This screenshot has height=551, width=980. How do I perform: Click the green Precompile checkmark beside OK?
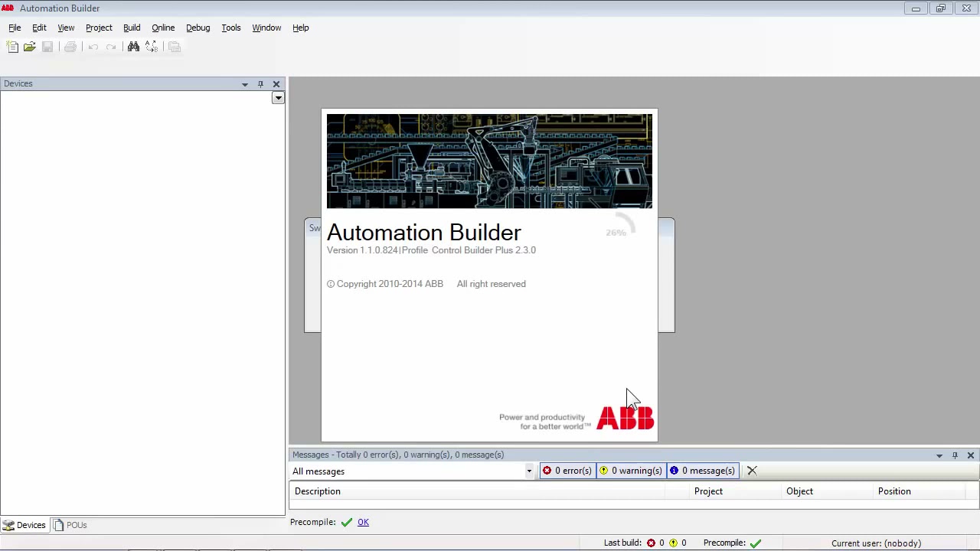tap(347, 522)
